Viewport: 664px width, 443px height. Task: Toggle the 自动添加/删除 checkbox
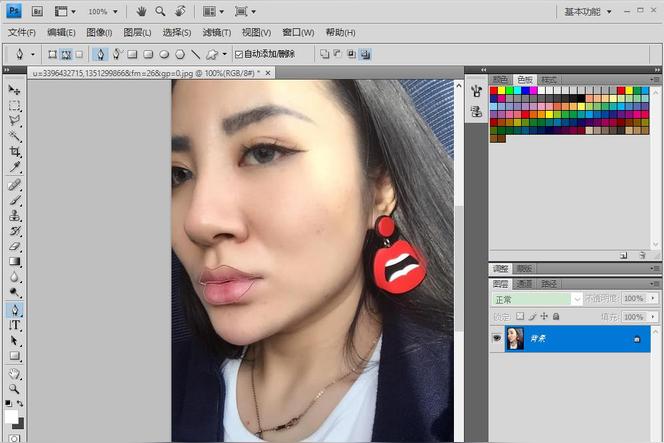point(238,54)
